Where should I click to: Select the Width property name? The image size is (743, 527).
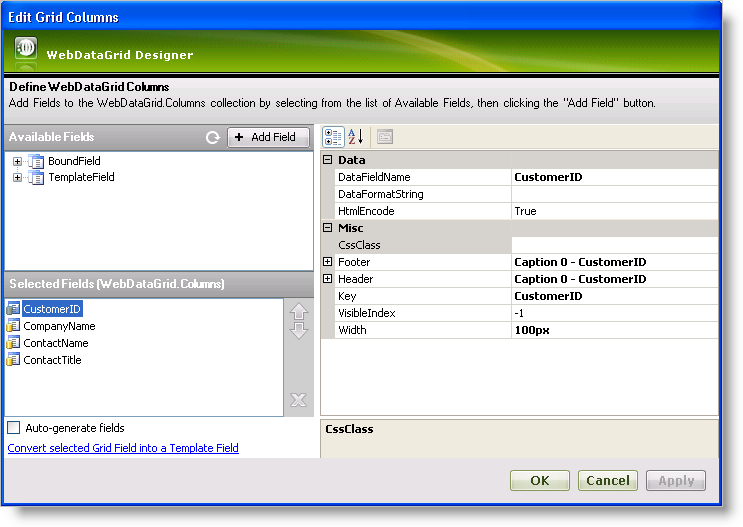(x=352, y=330)
